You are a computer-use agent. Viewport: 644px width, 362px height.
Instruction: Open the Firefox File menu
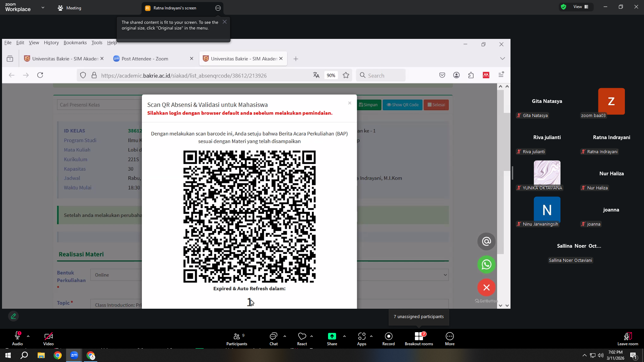tap(8, 43)
